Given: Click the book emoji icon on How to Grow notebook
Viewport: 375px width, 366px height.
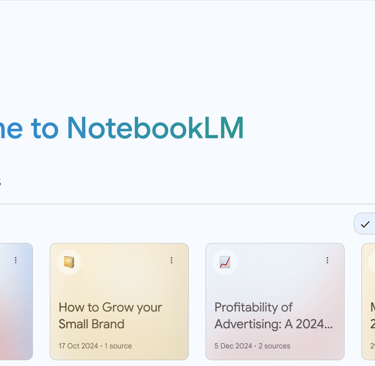Looking at the screenshot, I should click(69, 262).
